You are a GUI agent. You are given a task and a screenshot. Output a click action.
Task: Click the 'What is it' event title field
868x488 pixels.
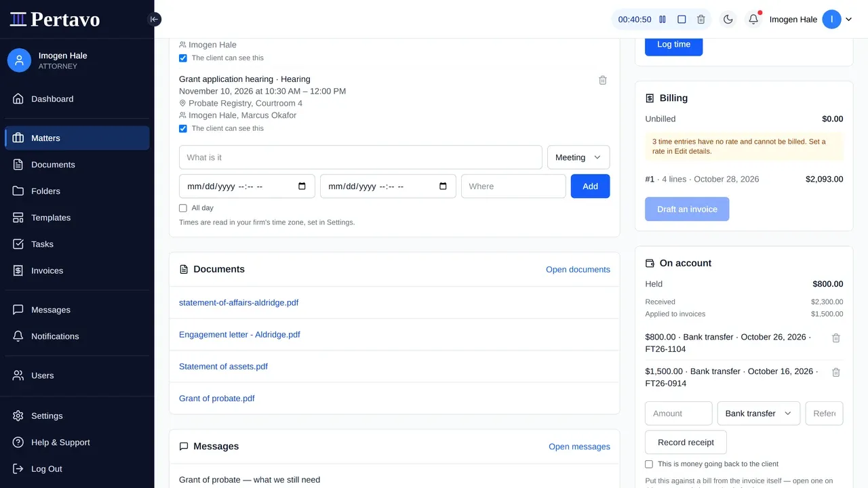(x=361, y=157)
